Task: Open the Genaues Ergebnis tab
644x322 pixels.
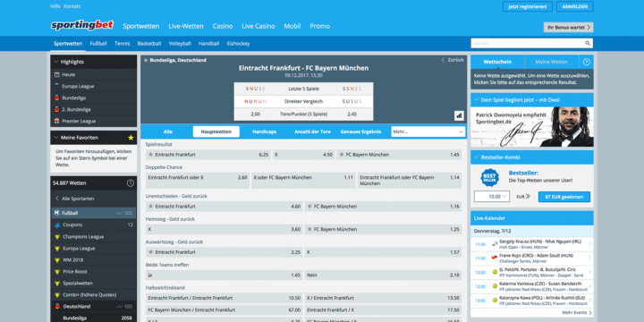Action: point(360,131)
